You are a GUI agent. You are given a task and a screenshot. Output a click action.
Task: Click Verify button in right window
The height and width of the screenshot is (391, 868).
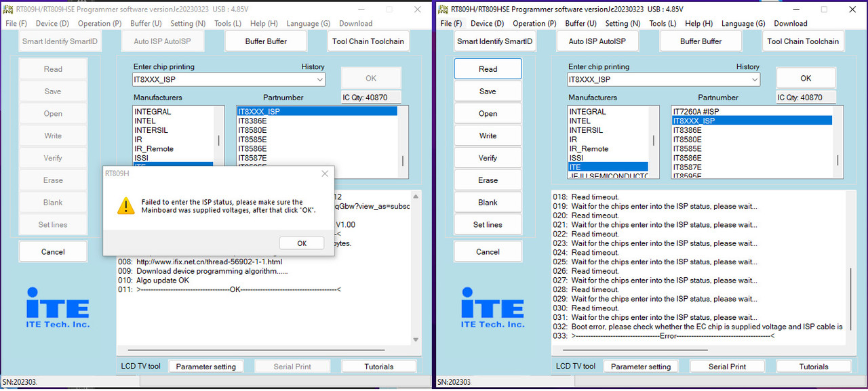(x=488, y=158)
